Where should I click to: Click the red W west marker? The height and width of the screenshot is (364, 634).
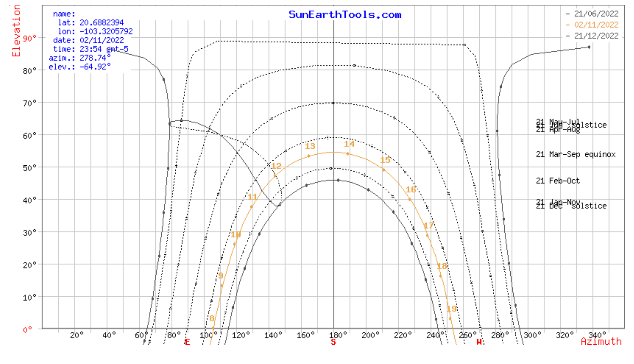click(x=479, y=342)
